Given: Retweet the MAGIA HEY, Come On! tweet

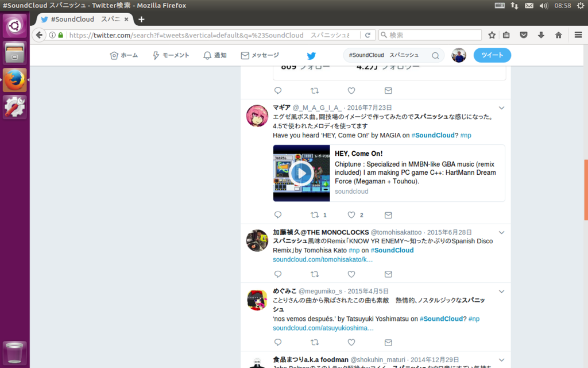Looking at the screenshot, I should coord(315,215).
